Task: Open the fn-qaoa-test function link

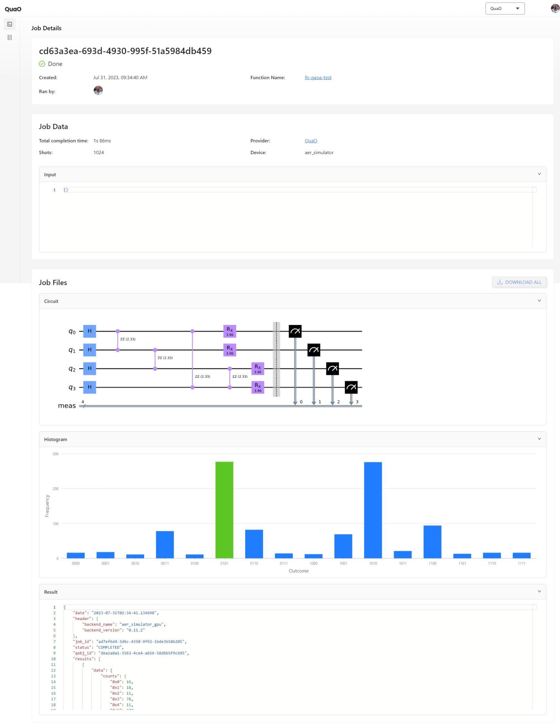Action: pyautogui.click(x=318, y=77)
